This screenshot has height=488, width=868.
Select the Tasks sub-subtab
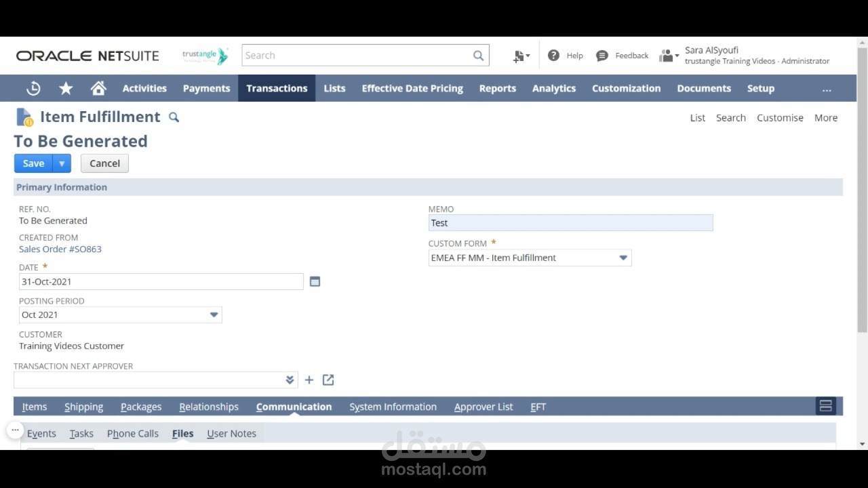click(x=81, y=433)
